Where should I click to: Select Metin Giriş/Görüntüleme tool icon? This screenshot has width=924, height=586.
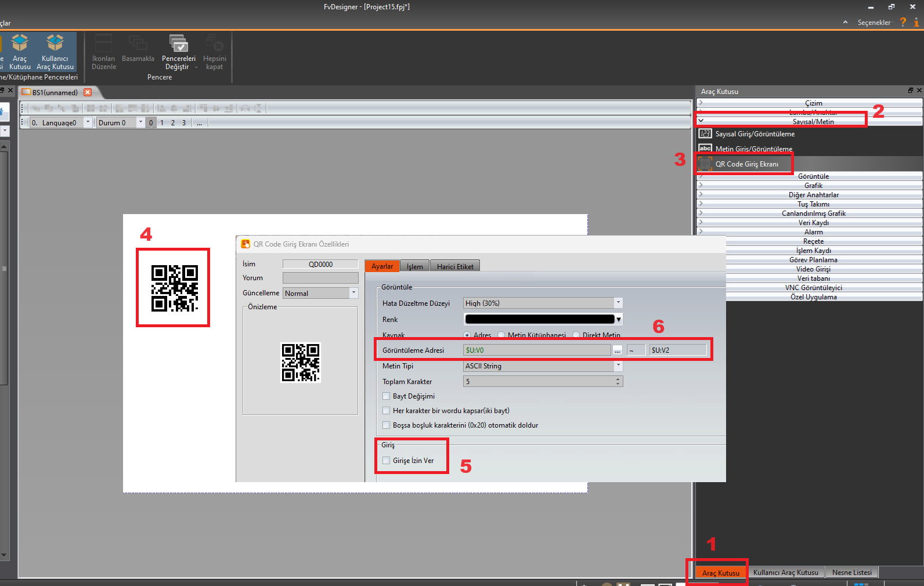pos(705,149)
